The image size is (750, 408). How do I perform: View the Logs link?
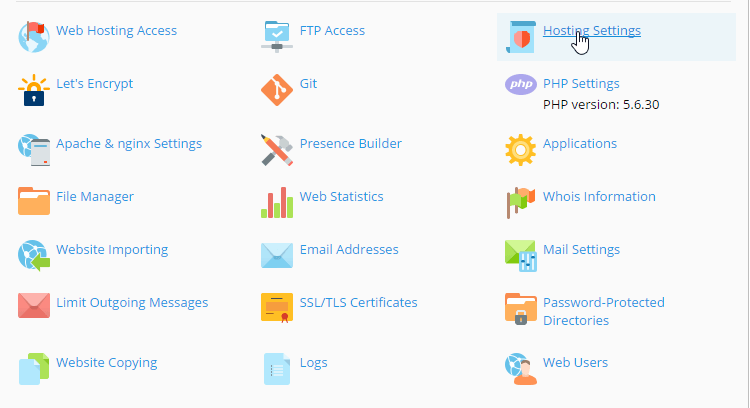[313, 363]
